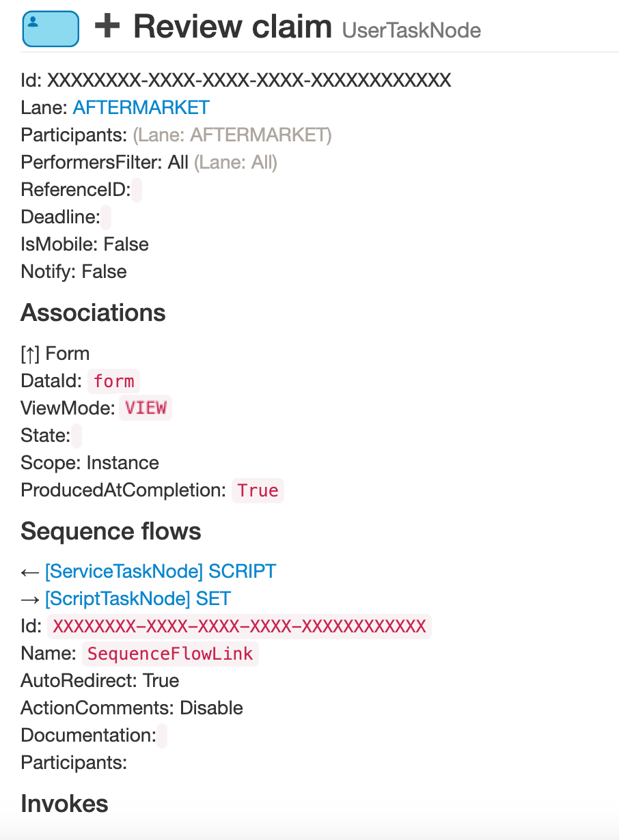The width and height of the screenshot is (619, 840).
Task: Follow the [ServiceTaskNode] SCRIPT link
Action: [161, 572]
